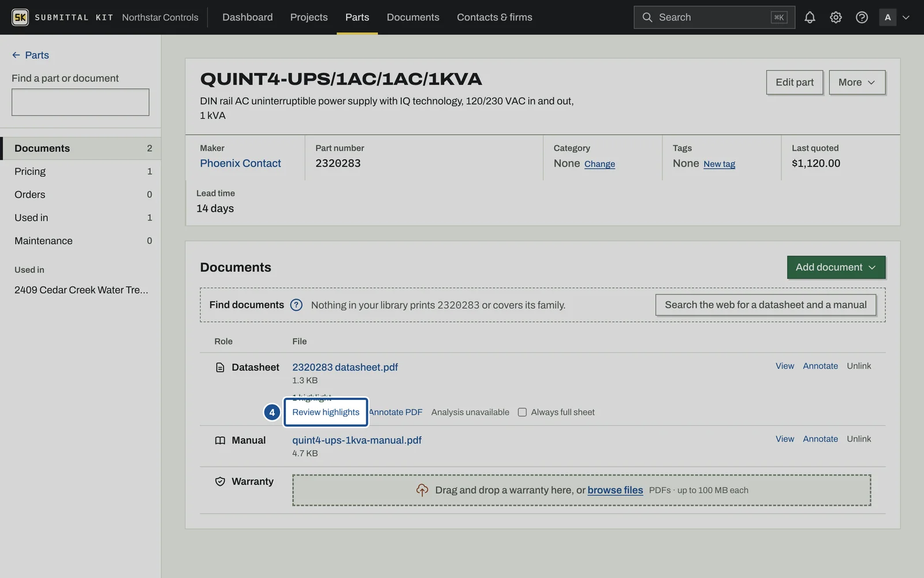Go to the Dashboard tab

coord(247,17)
